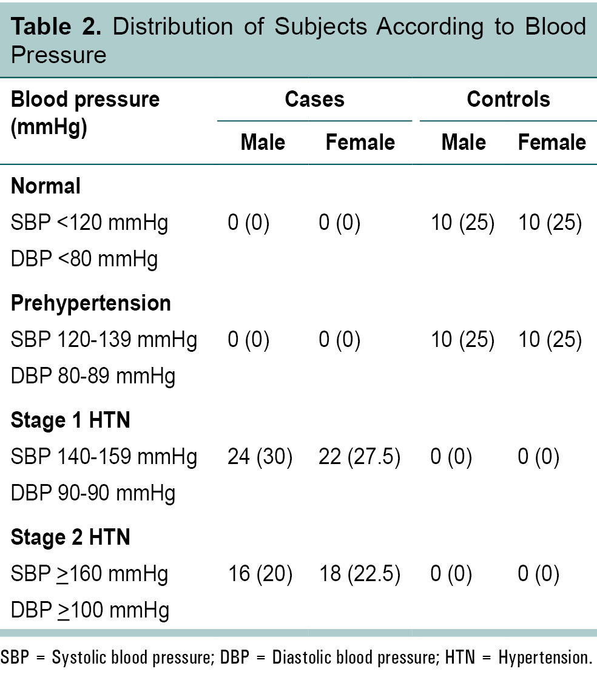Click the abbreviations footnote below the table
This screenshot has height=700, width=597.
click(x=296, y=658)
